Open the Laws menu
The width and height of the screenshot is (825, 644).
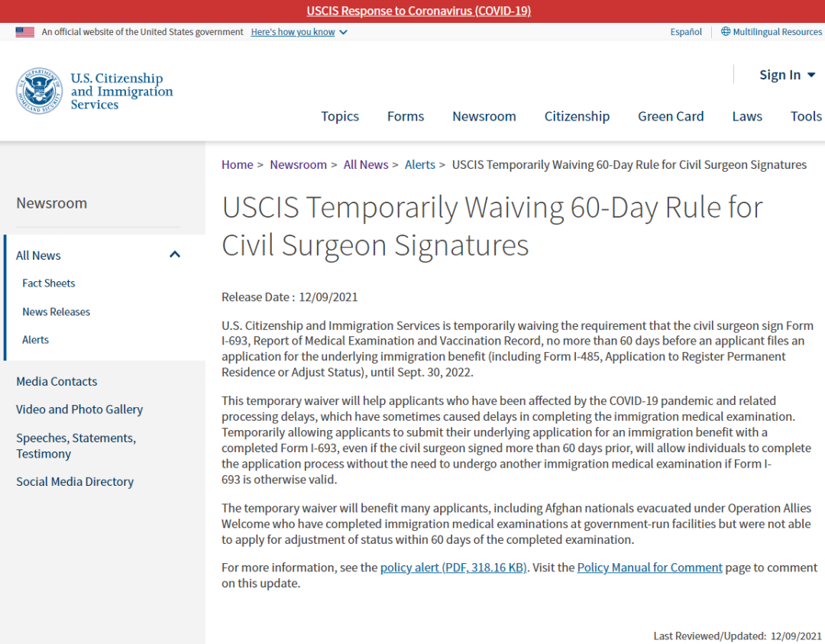[x=747, y=116]
